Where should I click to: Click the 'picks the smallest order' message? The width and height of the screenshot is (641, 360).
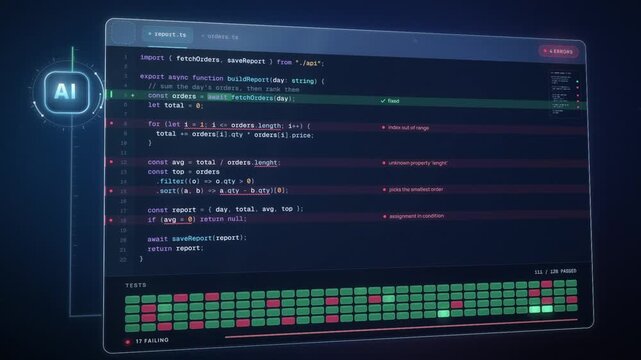(x=413, y=190)
